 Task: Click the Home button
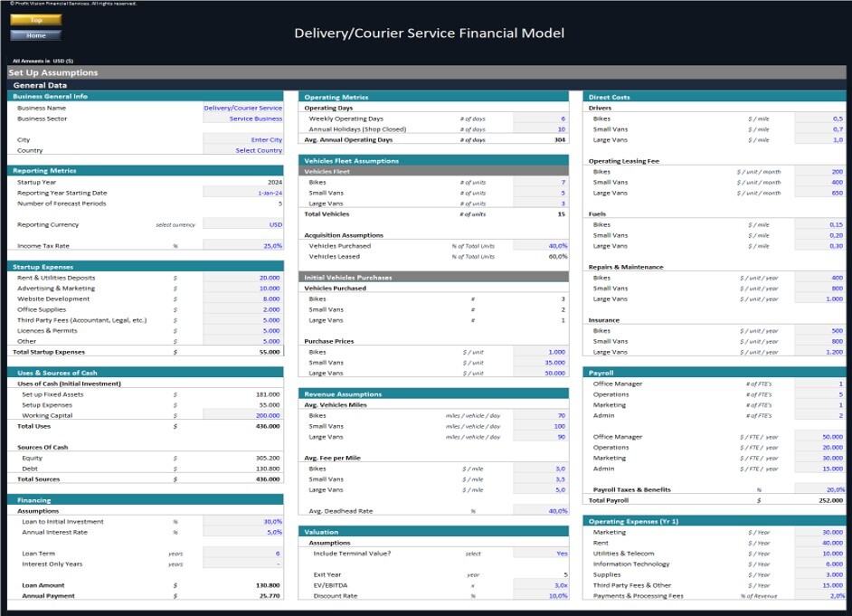[36, 35]
